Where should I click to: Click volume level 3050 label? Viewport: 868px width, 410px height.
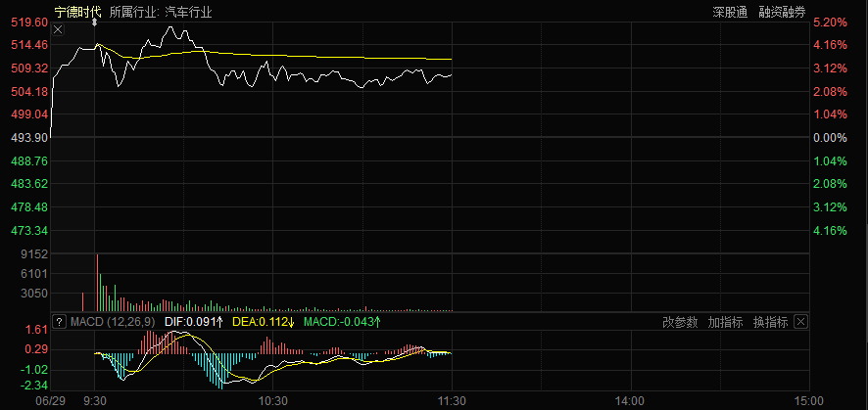pos(34,293)
